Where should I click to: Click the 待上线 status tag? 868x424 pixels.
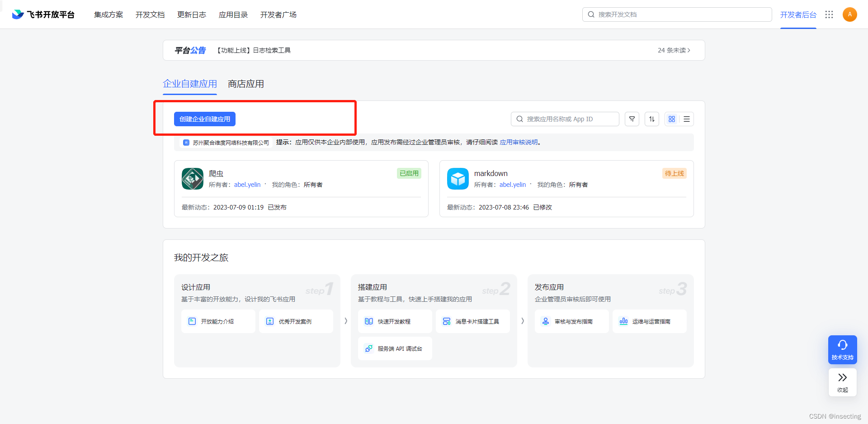[675, 173]
